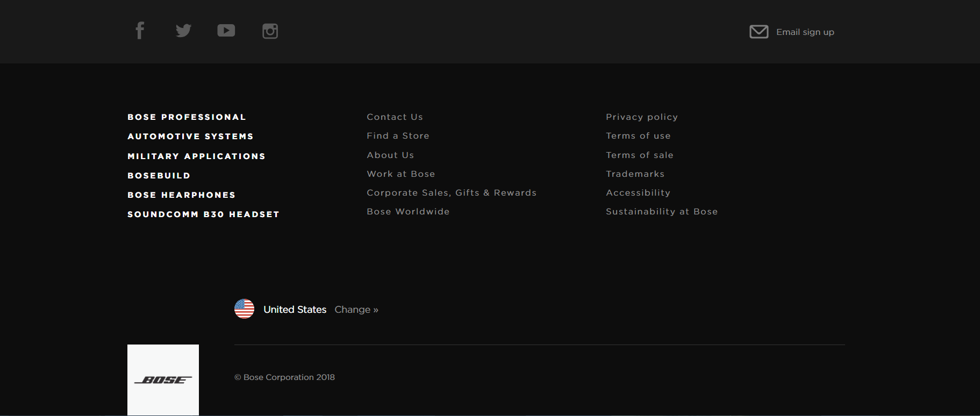The width and height of the screenshot is (980, 416).
Task: Click the email envelope icon
Action: [759, 32]
